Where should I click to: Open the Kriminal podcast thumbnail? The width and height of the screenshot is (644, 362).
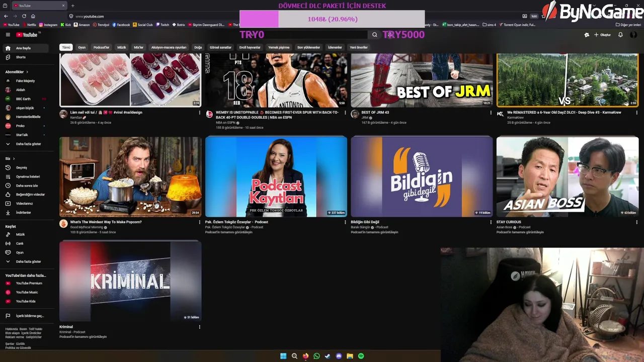pyautogui.click(x=130, y=281)
